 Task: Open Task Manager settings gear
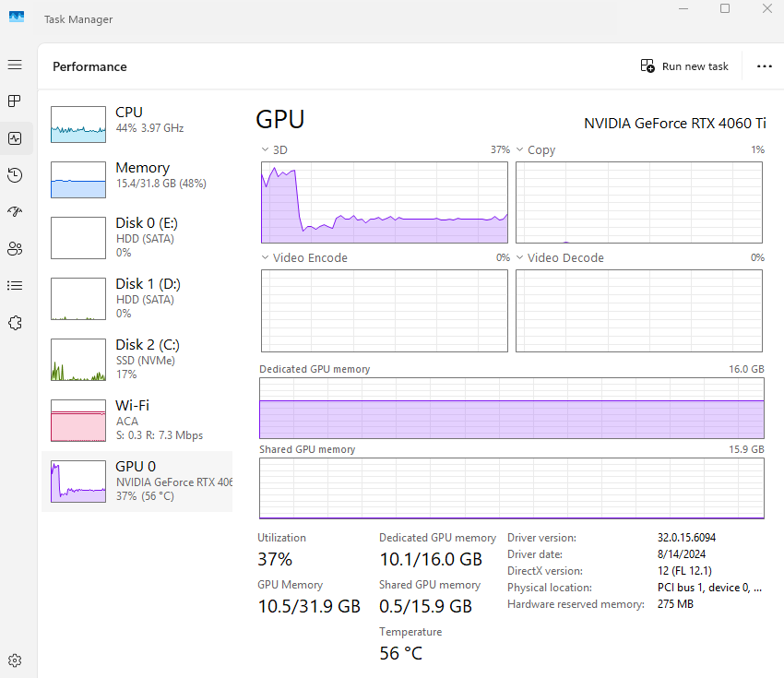click(15, 660)
